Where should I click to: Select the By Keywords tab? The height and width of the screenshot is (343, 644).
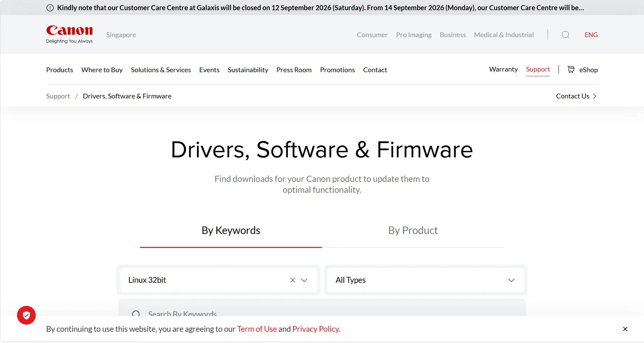[x=231, y=231]
